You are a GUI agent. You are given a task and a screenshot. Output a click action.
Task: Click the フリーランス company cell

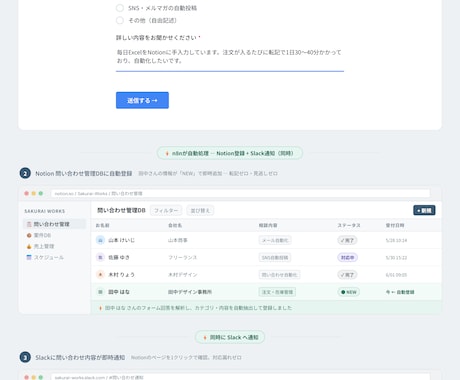coord(182,258)
